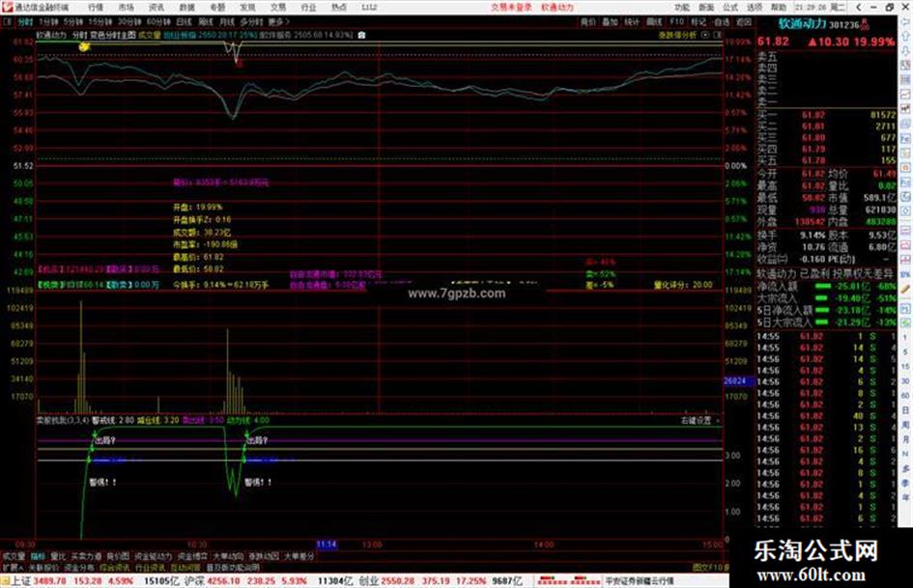913x588 pixels.
Task: Select the 资金博弈 bottom tab
Action: point(192,556)
